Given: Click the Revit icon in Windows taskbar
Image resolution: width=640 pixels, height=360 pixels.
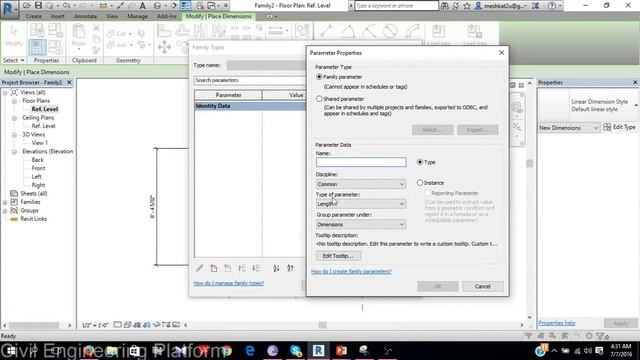Looking at the screenshot, I should [x=318, y=350].
